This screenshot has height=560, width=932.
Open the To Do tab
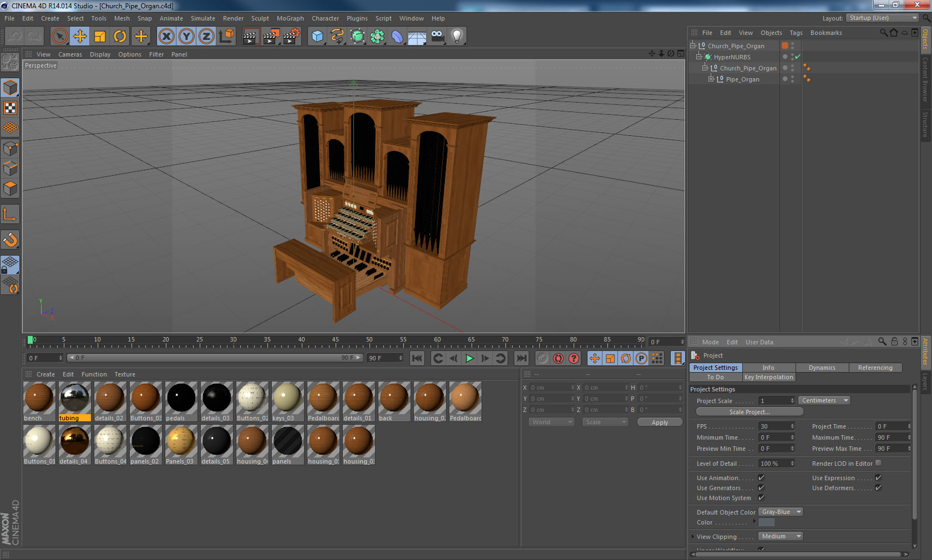click(x=715, y=377)
